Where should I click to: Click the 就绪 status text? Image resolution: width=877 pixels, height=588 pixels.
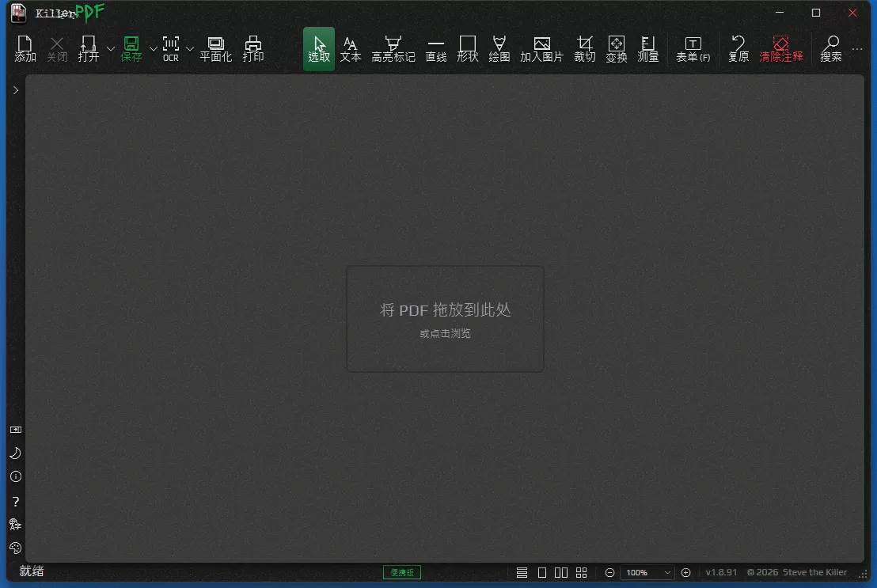(x=32, y=571)
